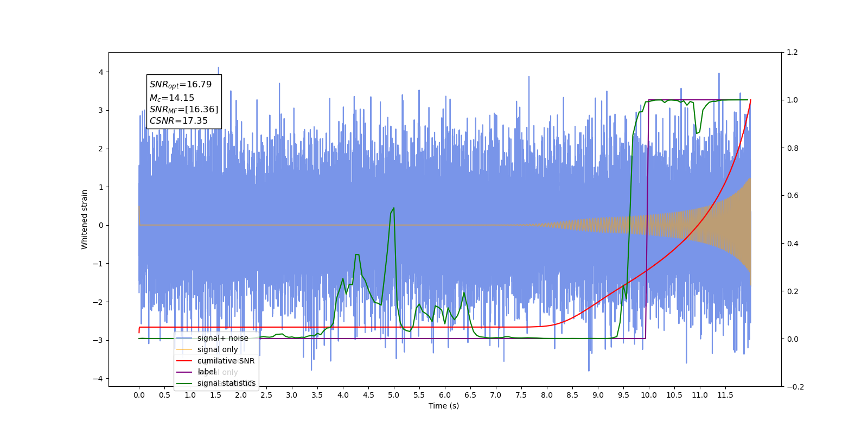The width and height of the screenshot is (868, 434).
Task: Click the left y-axis tick label −4
Action: (98, 379)
